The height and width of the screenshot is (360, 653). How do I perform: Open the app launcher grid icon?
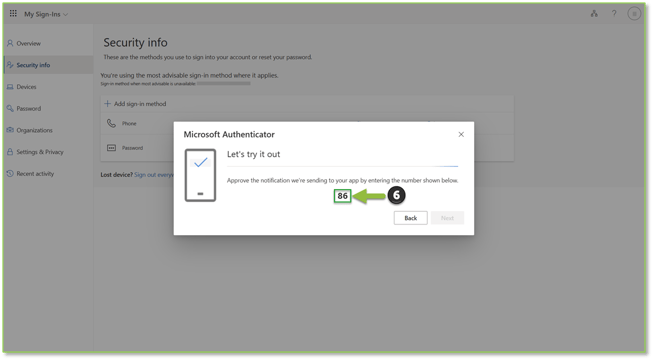[x=13, y=13]
